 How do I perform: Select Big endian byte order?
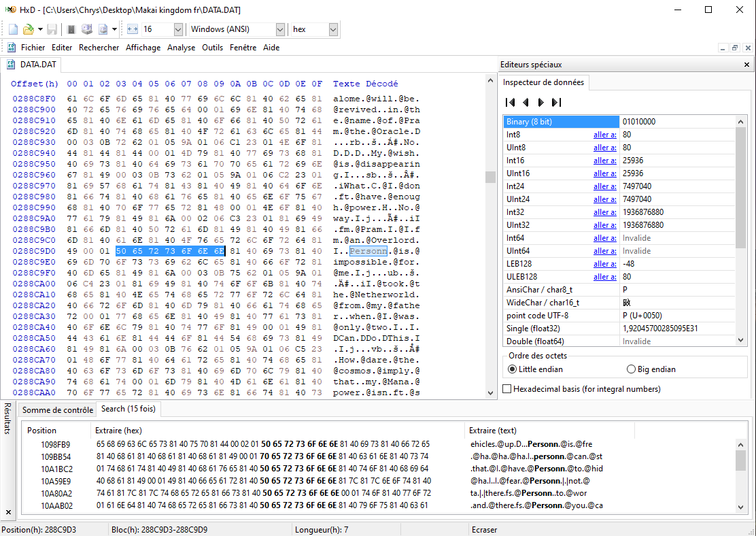tap(631, 369)
